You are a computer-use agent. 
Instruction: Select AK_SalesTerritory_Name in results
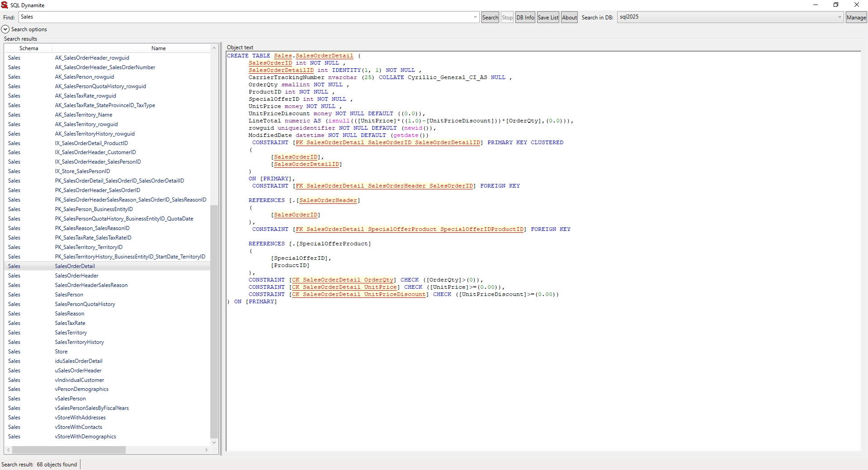[84, 115]
